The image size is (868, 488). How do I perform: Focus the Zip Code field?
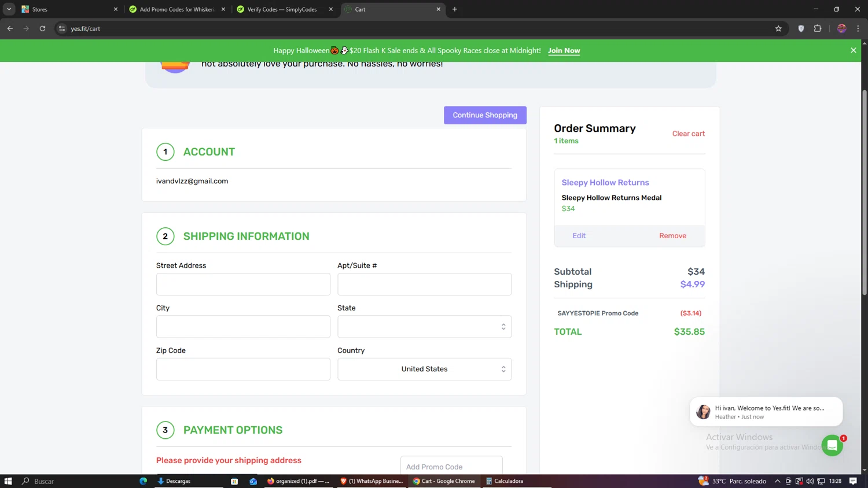(243, 369)
